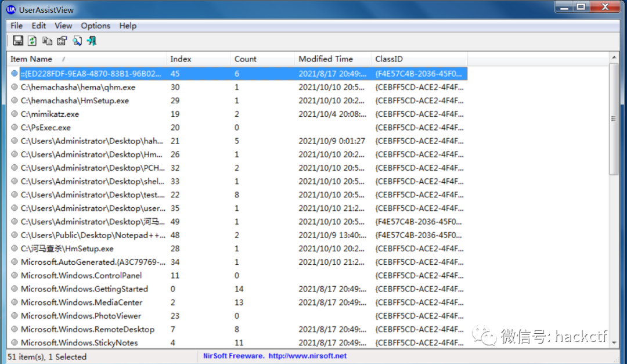Open the Edit menu

pyautogui.click(x=39, y=26)
